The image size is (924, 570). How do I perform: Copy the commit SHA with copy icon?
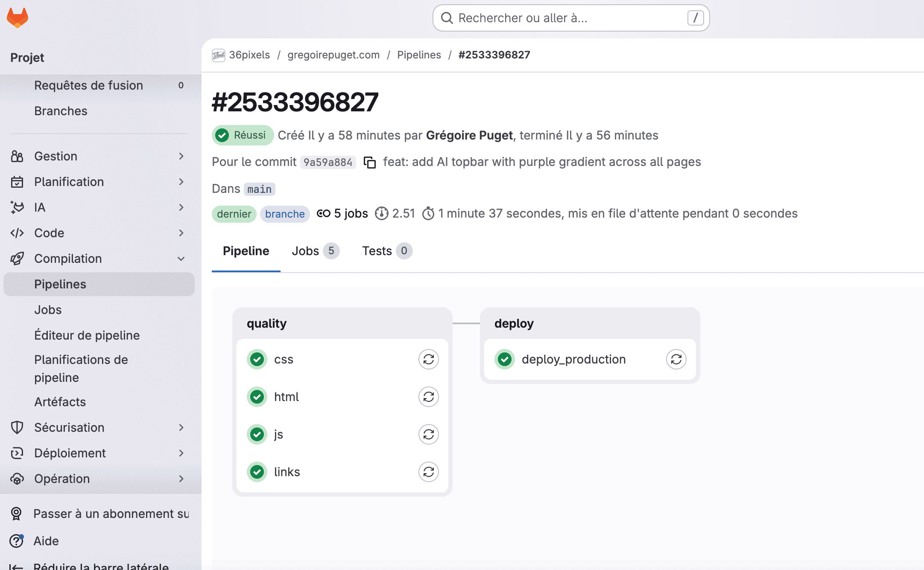tap(369, 162)
